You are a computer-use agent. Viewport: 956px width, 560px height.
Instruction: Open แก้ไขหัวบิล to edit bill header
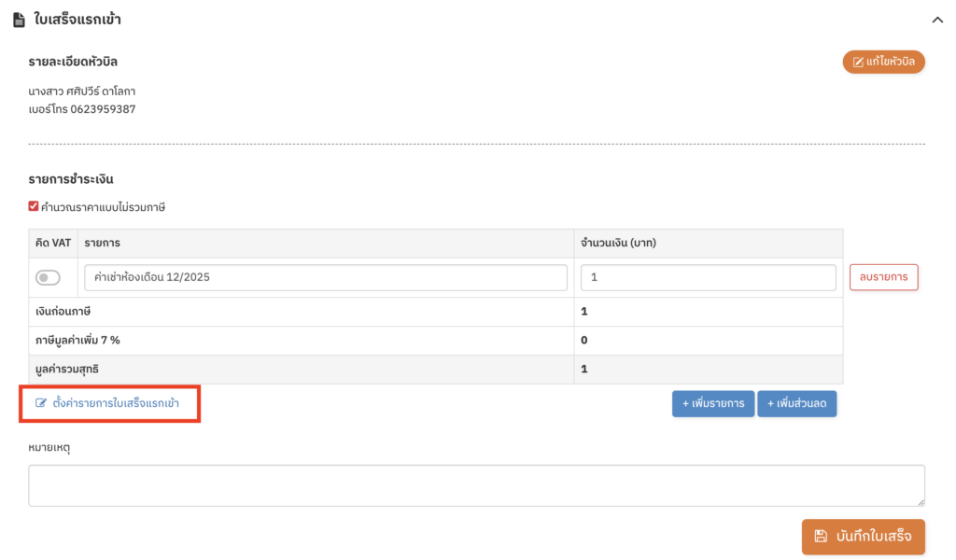point(883,63)
